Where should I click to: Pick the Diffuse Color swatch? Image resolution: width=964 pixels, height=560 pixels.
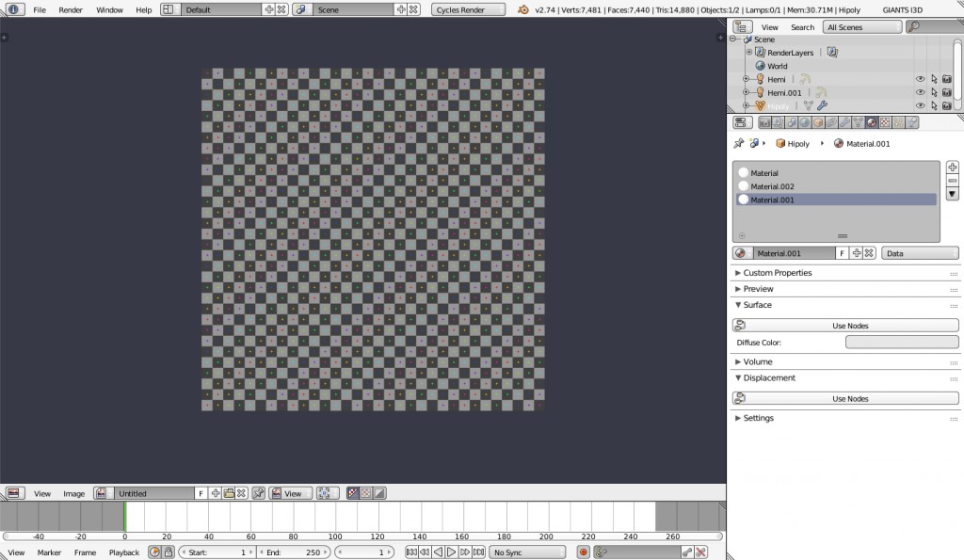(901, 342)
